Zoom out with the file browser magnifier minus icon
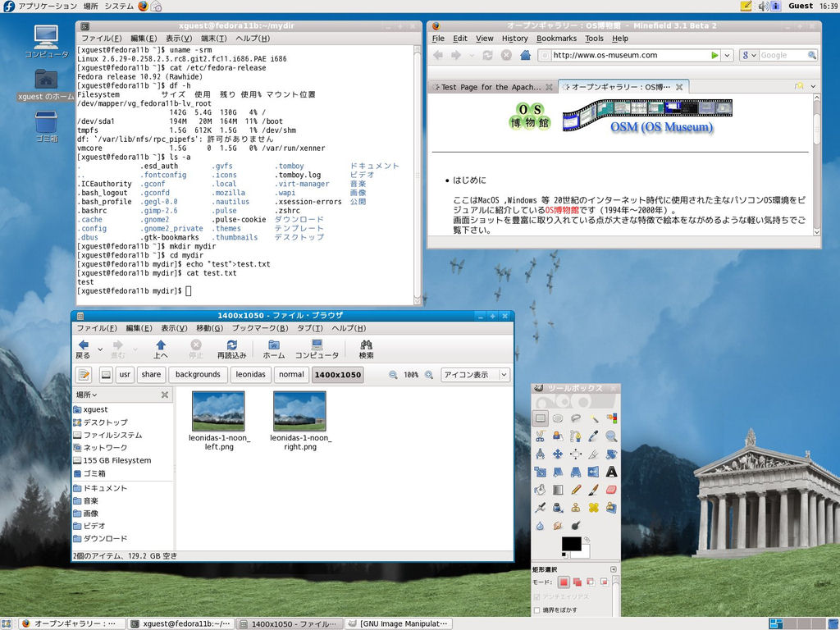840x630 pixels. [393, 375]
